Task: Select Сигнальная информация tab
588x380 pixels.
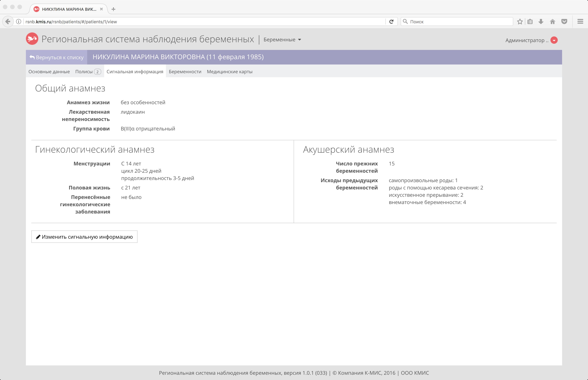Action: [135, 72]
